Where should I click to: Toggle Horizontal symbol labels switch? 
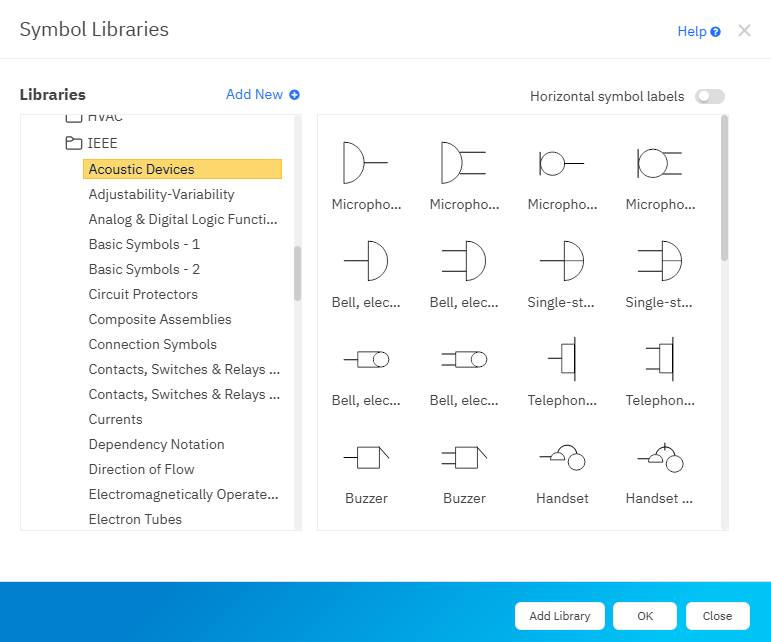(710, 97)
